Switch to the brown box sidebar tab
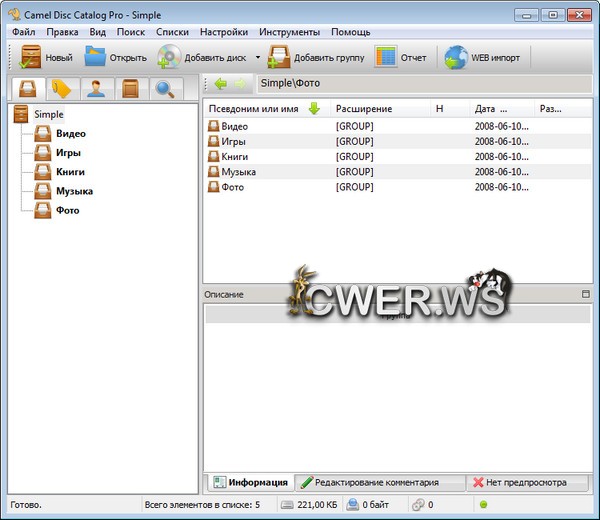 (130, 89)
